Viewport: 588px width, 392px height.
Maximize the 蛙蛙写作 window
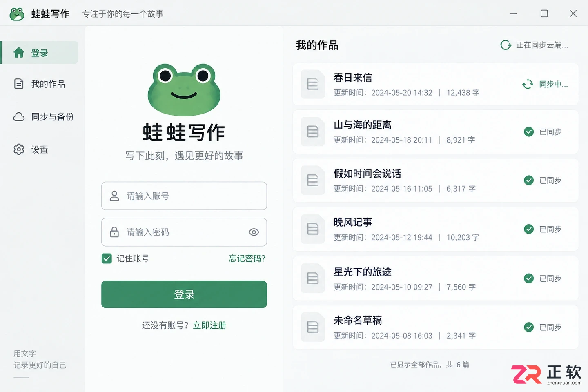click(x=544, y=13)
